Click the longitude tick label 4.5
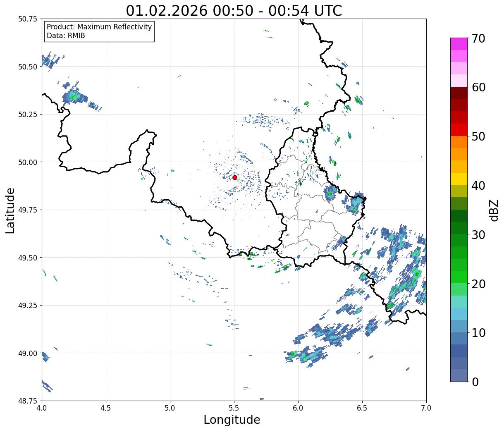This screenshot has width=504, height=430. pyautogui.click(x=106, y=408)
